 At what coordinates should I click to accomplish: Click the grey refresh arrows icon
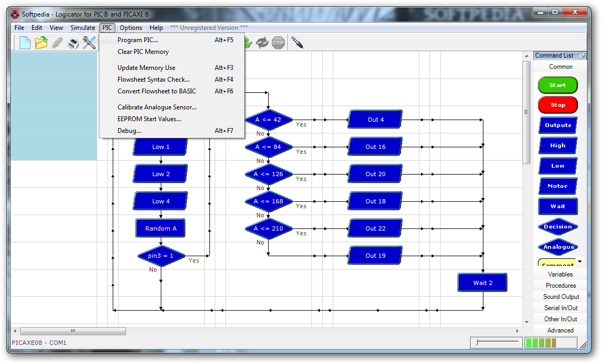262,43
